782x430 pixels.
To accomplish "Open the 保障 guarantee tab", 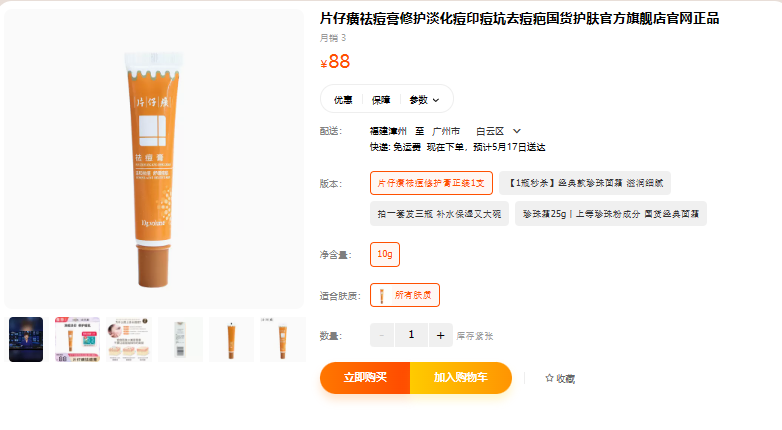I will point(381,99).
